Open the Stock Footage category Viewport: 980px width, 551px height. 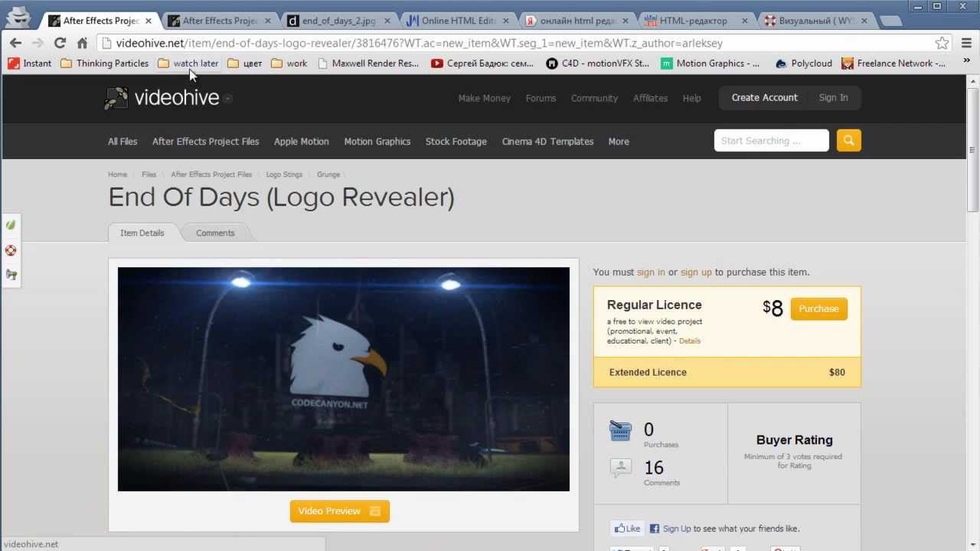[456, 142]
